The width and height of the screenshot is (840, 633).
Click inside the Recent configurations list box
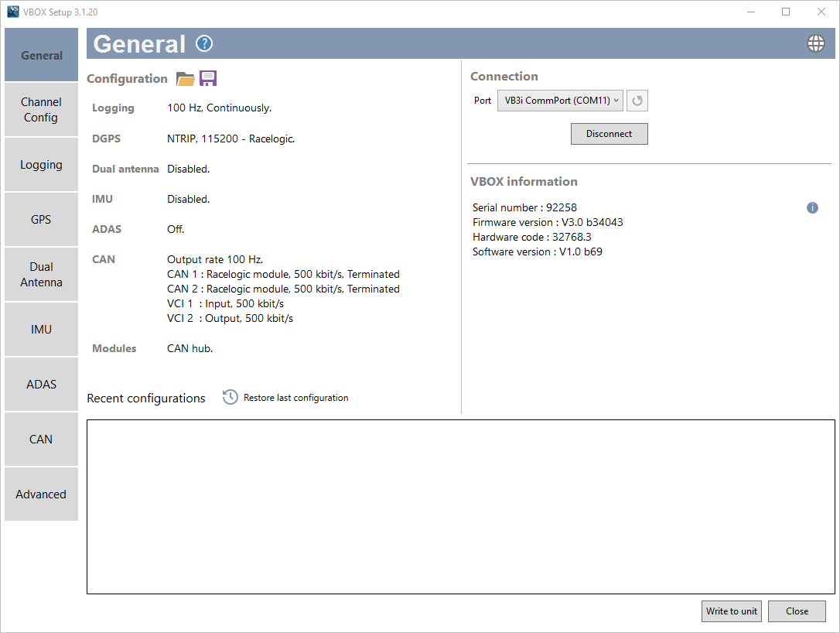pos(461,507)
